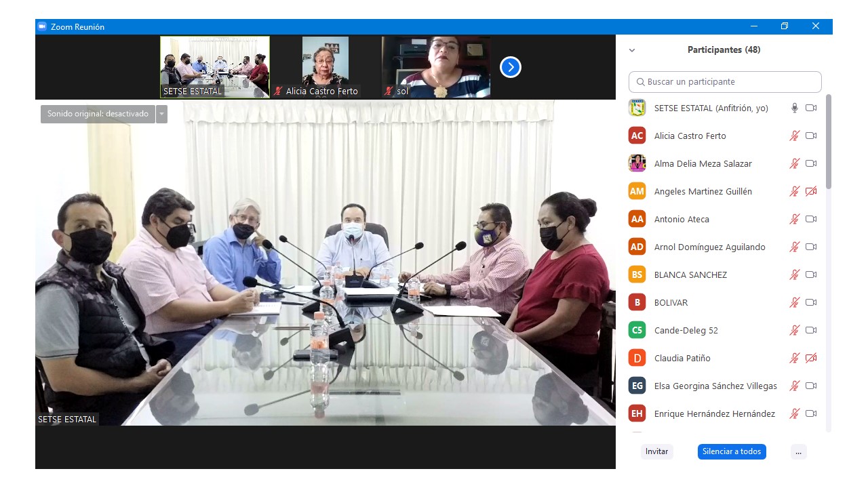
Task: Toggle Arnol Domínguez Aguilando muted microphone
Action: coord(795,247)
